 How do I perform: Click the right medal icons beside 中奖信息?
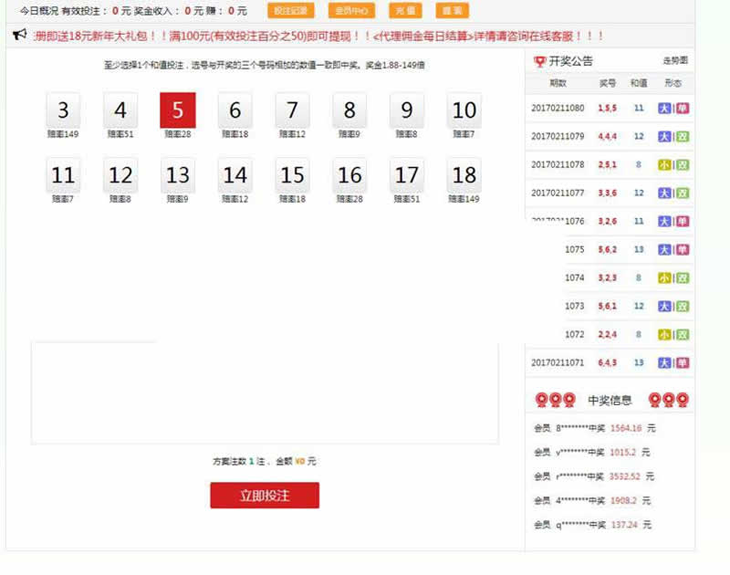(x=668, y=400)
